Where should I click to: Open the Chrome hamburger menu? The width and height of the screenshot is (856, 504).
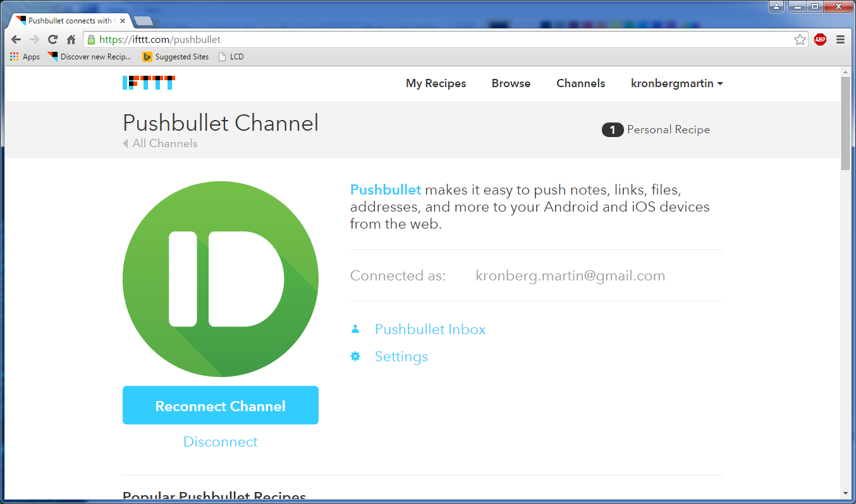(x=840, y=39)
